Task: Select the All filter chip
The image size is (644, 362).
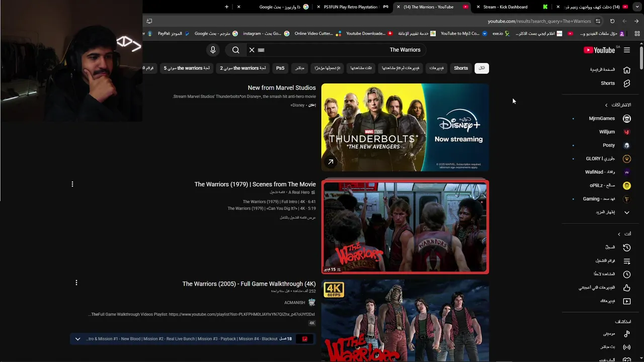Action: tap(481, 68)
